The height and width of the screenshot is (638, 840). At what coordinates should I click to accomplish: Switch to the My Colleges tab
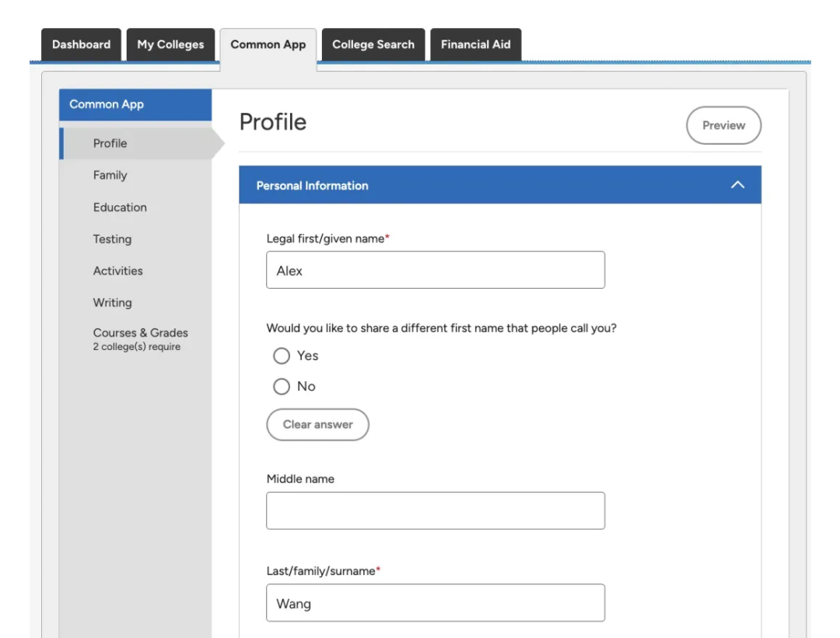pos(170,44)
